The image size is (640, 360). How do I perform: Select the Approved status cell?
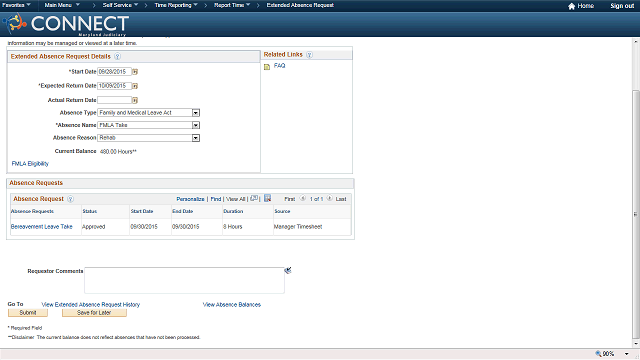click(x=93, y=227)
